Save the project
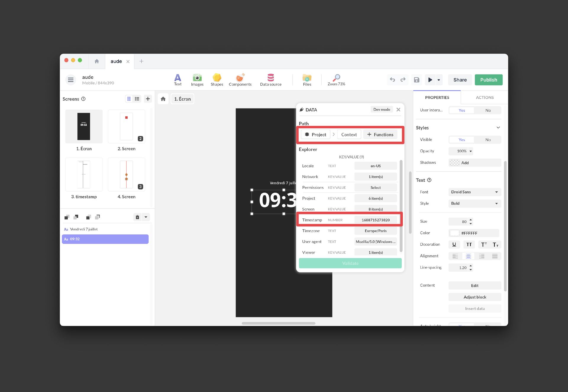 (x=417, y=80)
